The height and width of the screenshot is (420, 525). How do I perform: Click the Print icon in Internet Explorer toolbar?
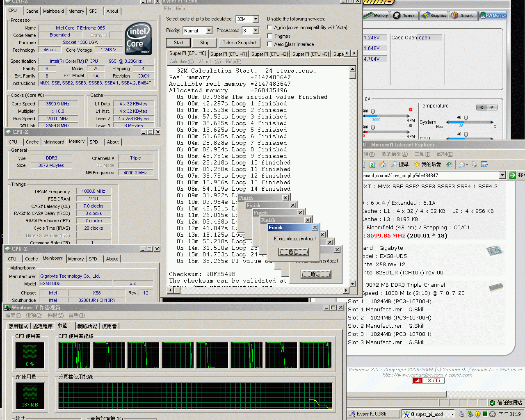click(475, 164)
